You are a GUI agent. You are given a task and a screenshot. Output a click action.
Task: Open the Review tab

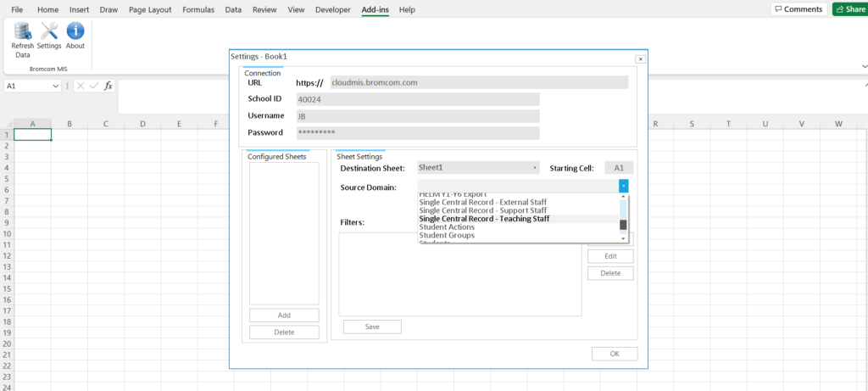point(264,9)
